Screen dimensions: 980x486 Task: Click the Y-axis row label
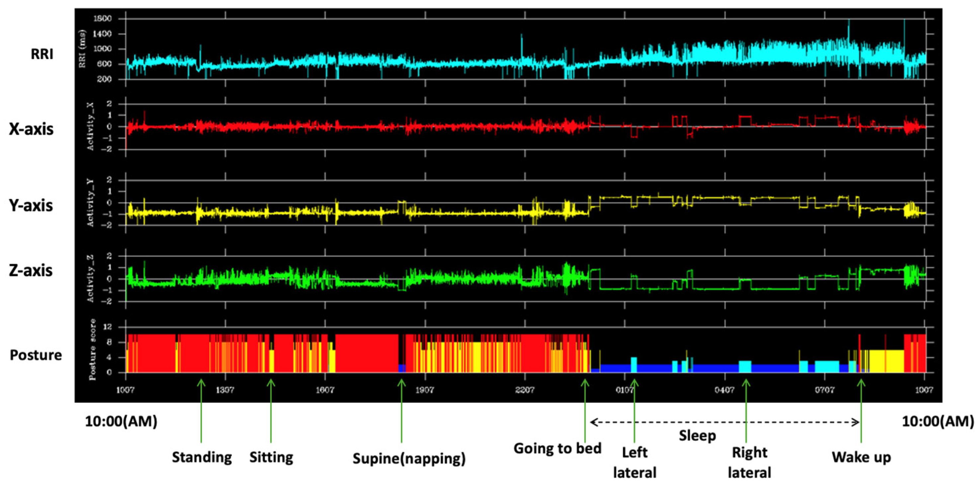click(31, 205)
